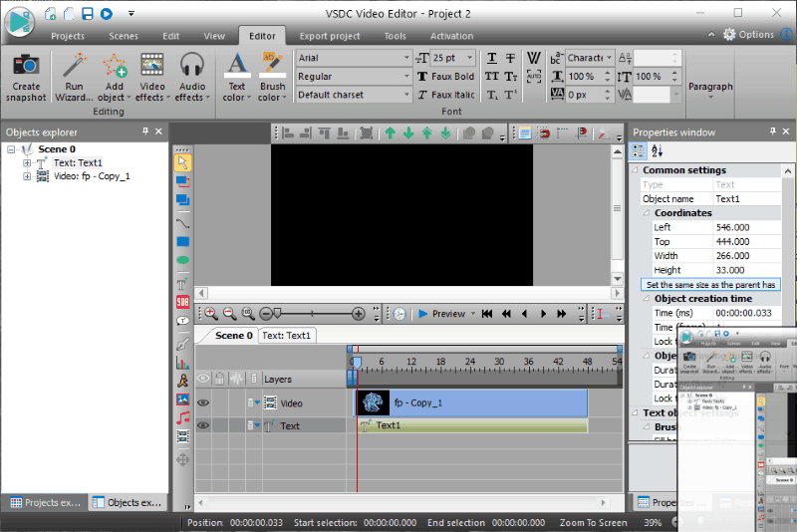This screenshot has height=532, width=797.
Task: Expand the Text: Text1 tree node
Action: 27,163
